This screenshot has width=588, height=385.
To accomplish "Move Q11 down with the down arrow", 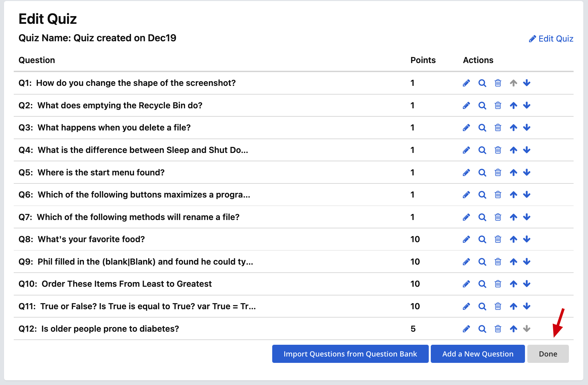I will click(x=527, y=306).
